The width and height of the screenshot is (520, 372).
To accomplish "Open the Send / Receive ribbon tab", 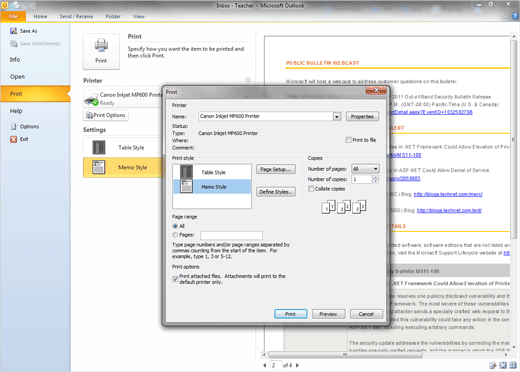I will point(76,16).
